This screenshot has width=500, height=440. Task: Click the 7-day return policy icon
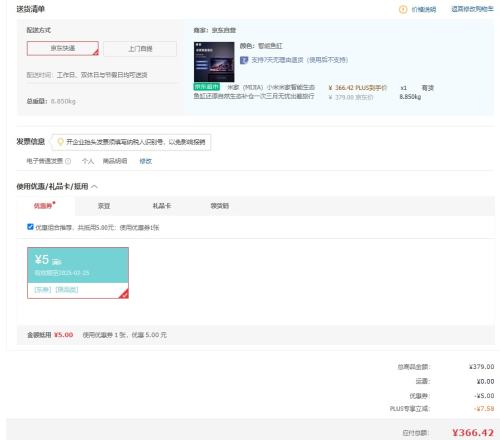[244, 60]
